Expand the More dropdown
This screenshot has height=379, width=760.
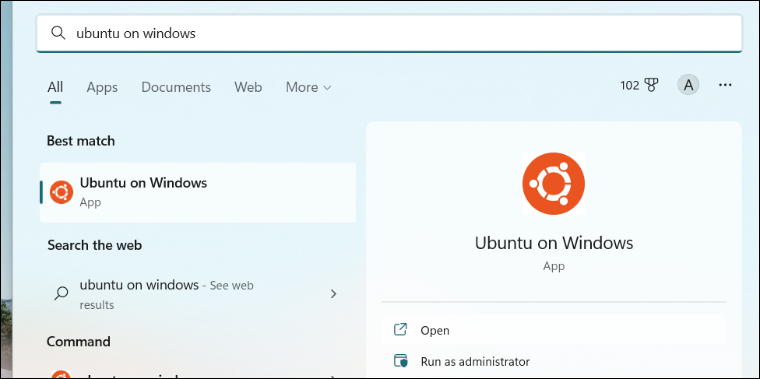click(x=309, y=87)
